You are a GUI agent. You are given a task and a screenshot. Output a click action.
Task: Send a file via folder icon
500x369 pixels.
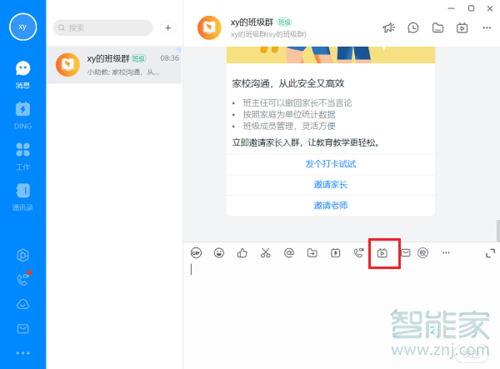point(312,253)
